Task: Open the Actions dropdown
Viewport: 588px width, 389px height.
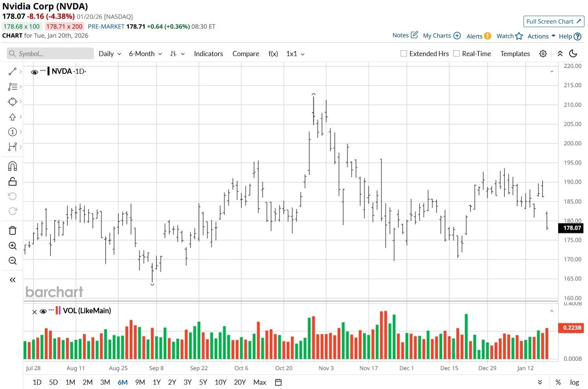Action: pos(541,36)
